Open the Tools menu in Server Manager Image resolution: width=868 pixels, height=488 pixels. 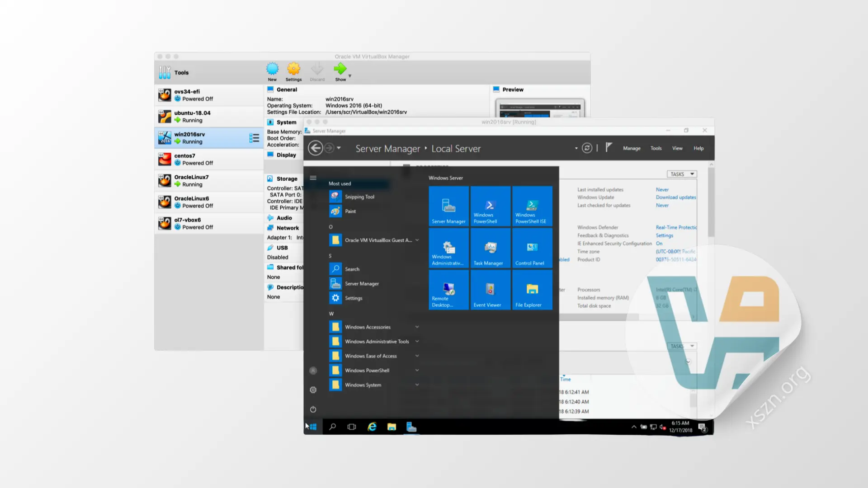[x=656, y=148]
